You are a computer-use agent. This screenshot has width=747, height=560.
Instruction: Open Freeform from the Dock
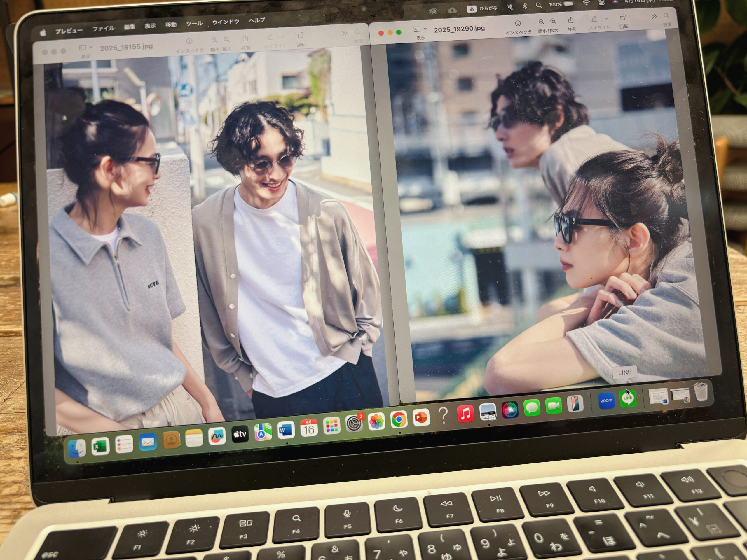pyautogui.click(x=217, y=436)
